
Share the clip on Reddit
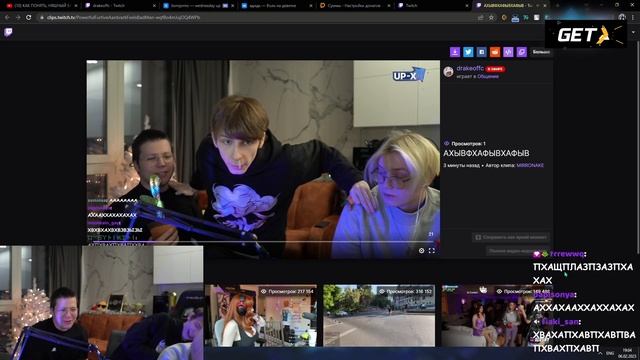(495, 52)
